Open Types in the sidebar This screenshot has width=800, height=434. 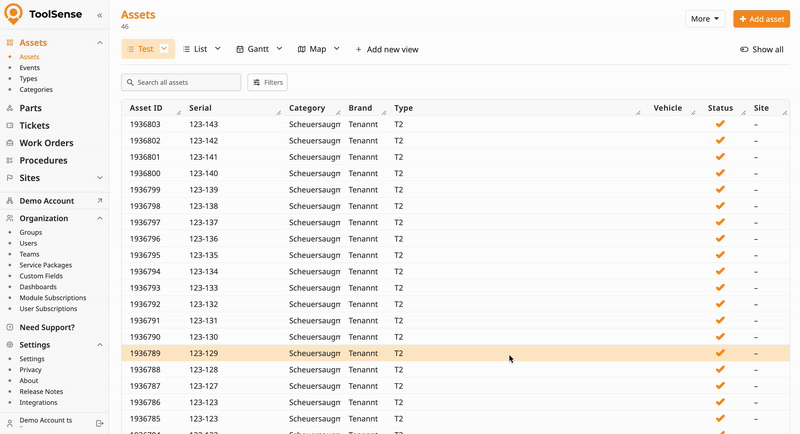tap(28, 79)
